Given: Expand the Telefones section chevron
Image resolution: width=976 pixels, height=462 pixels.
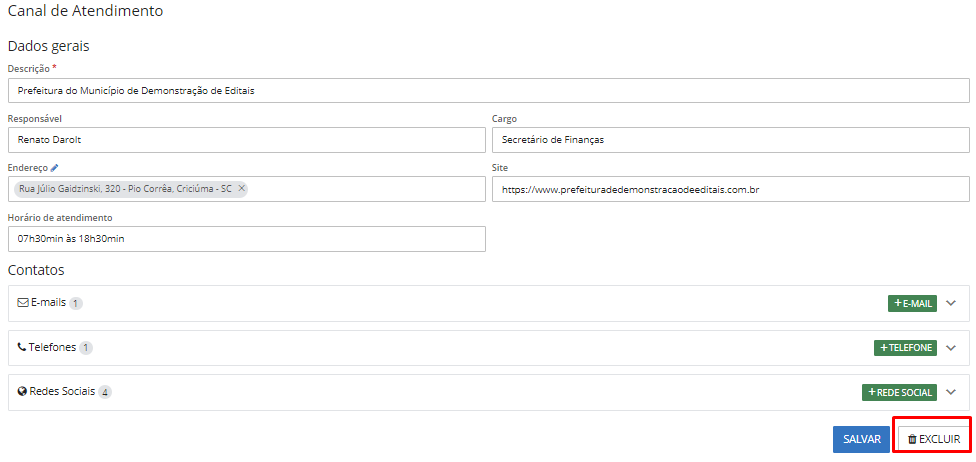Looking at the screenshot, I should tap(951, 348).
